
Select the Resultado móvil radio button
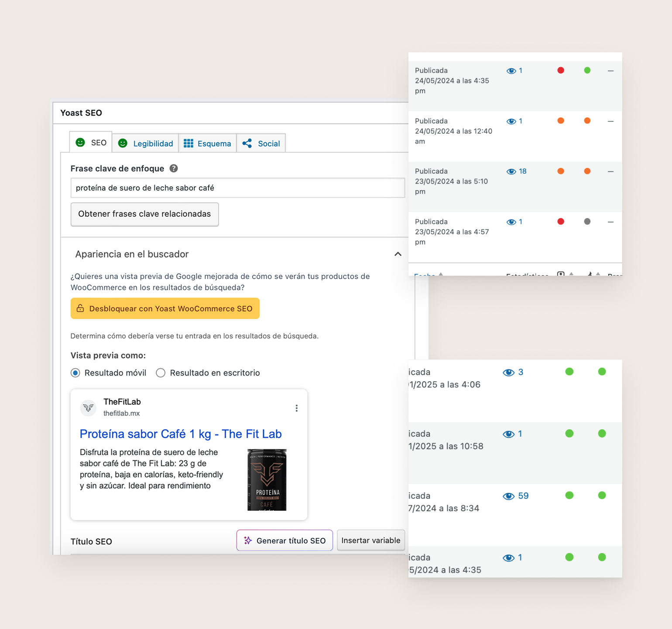click(75, 373)
